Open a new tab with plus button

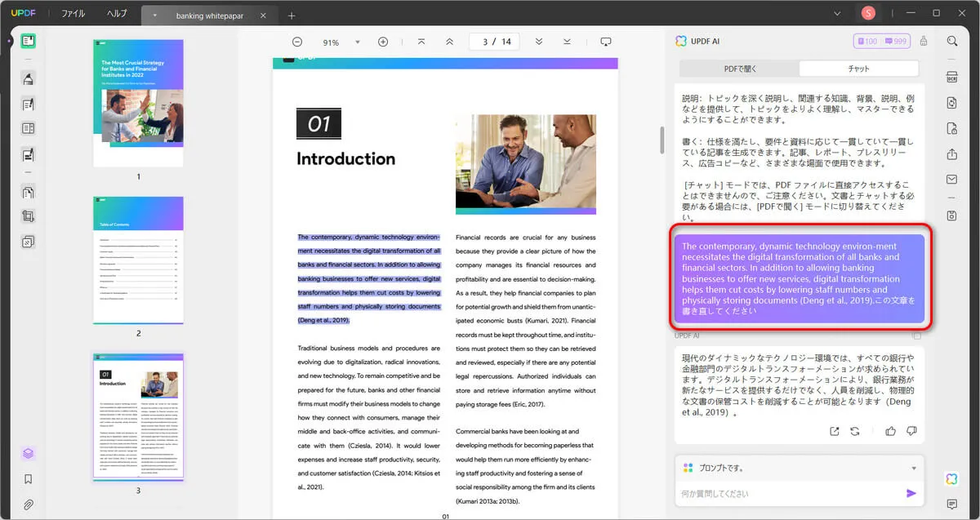click(x=292, y=16)
